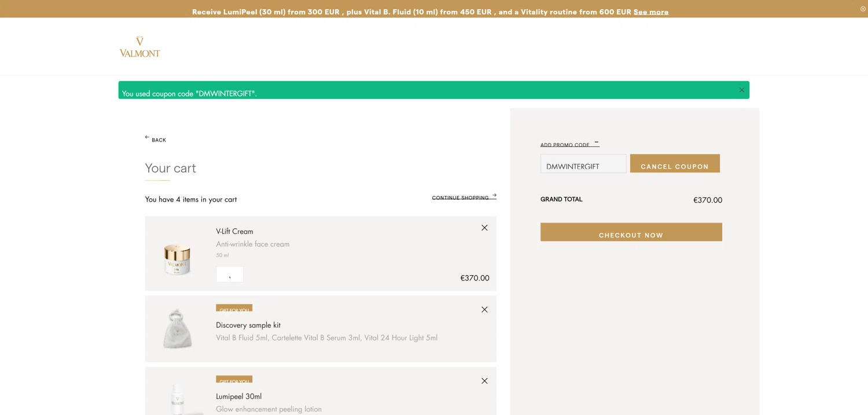The height and width of the screenshot is (415, 868).
Task: Click the 'Gift for you' badge on Discovery sample kit
Action: [x=234, y=308]
